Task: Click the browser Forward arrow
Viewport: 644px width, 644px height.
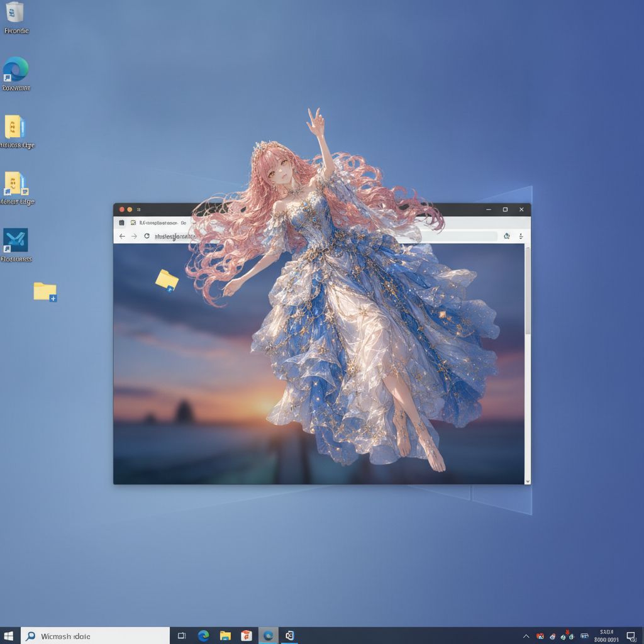Action: click(135, 236)
